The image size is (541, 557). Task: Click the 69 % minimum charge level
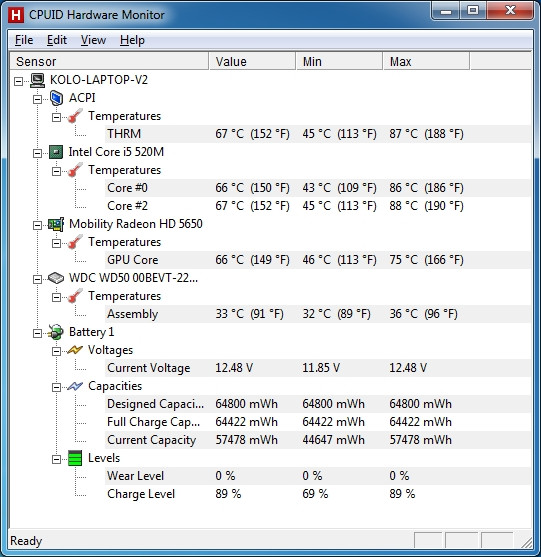click(x=315, y=494)
